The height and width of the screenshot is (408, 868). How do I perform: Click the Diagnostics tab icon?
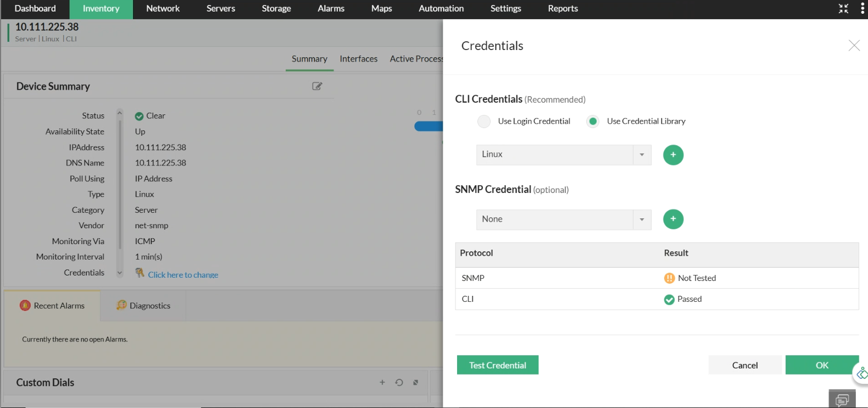(121, 305)
